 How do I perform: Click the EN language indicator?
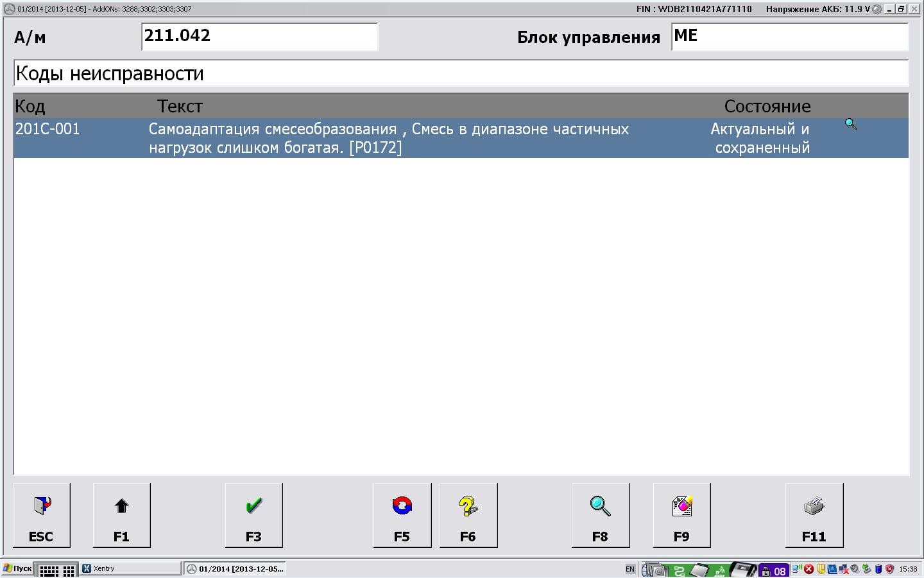630,569
